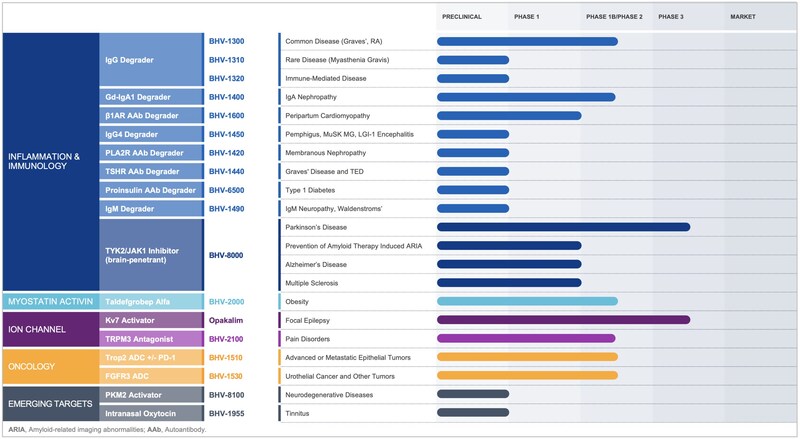The width and height of the screenshot is (800, 439).
Task: Click the Tinnitus gray progress bar
Action: tap(473, 412)
